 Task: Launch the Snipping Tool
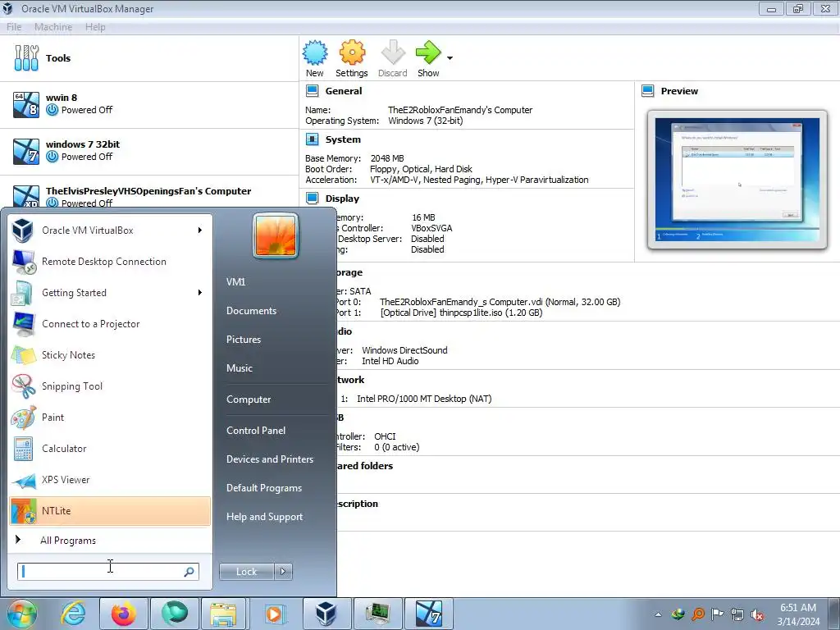coord(110,386)
